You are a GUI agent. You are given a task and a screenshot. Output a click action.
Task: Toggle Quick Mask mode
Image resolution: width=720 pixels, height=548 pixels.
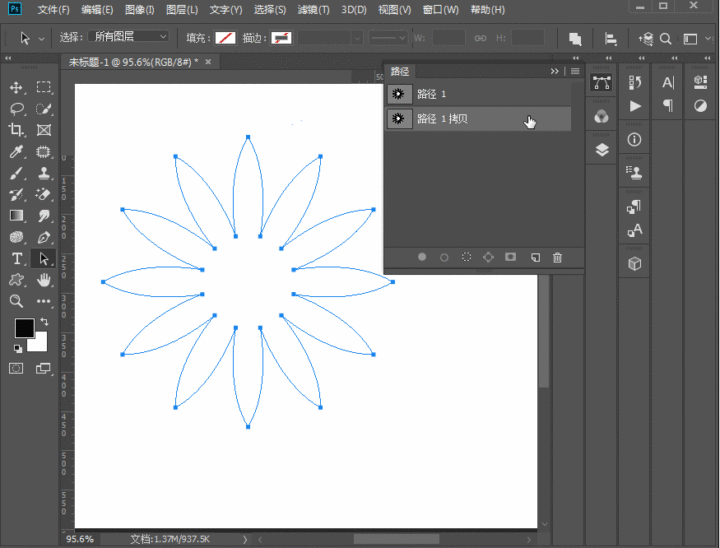(x=16, y=368)
